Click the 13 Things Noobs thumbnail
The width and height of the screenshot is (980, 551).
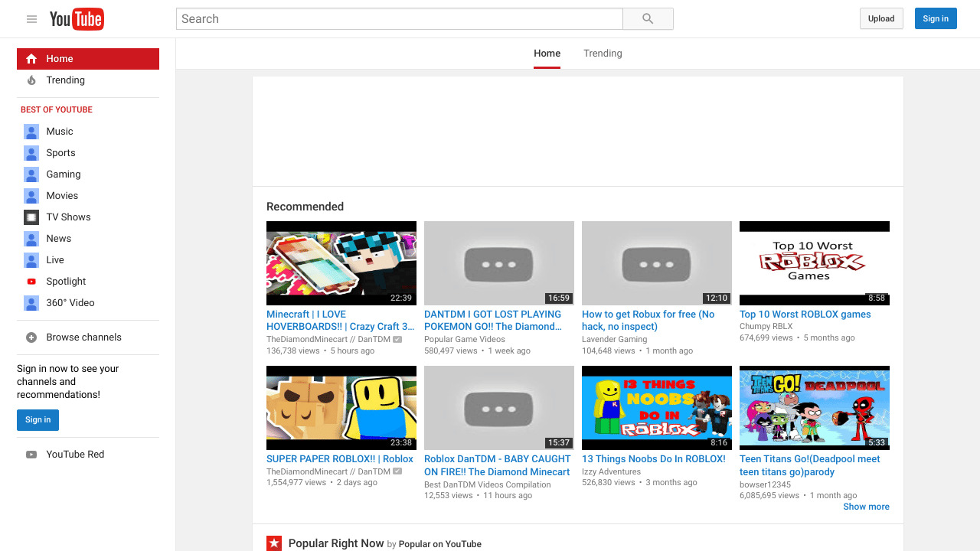[x=656, y=407]
